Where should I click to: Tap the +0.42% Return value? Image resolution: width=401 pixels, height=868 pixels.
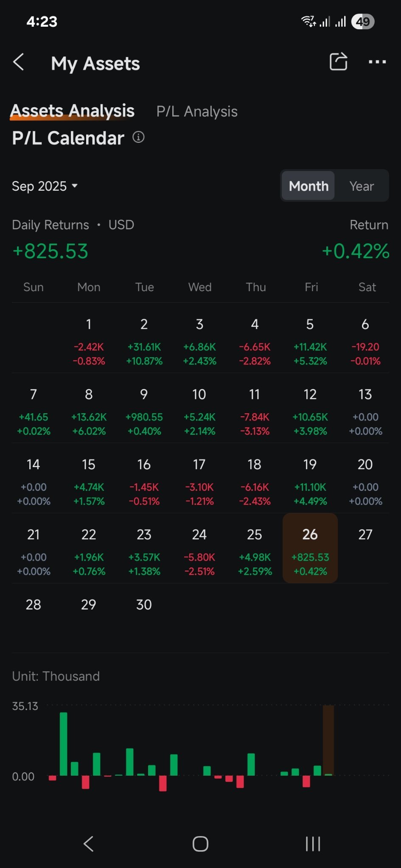tap(356, 251)
